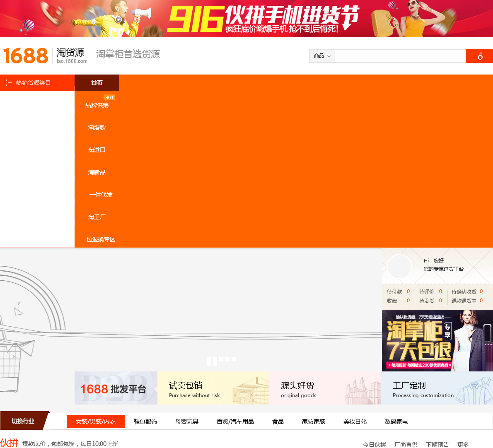Viewport: 493px width, 448px height.
Task: Go to 淘爆款 section
Action: click(97, 128)
